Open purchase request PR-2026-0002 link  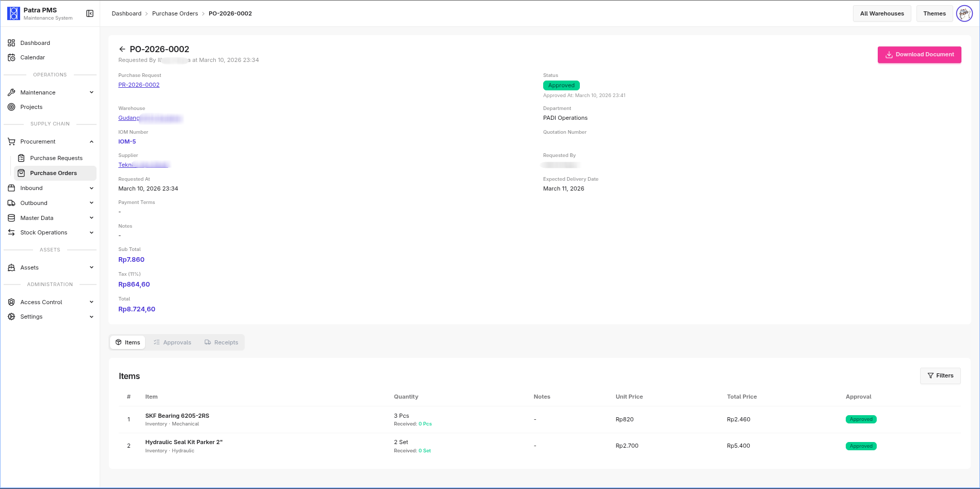tap(139, 85)
